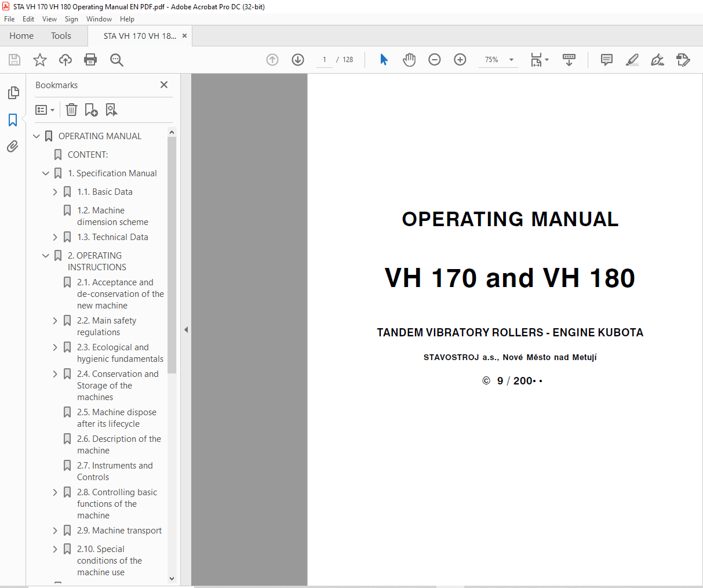
Task: Open the Find search tool
Action: (116, 60)
